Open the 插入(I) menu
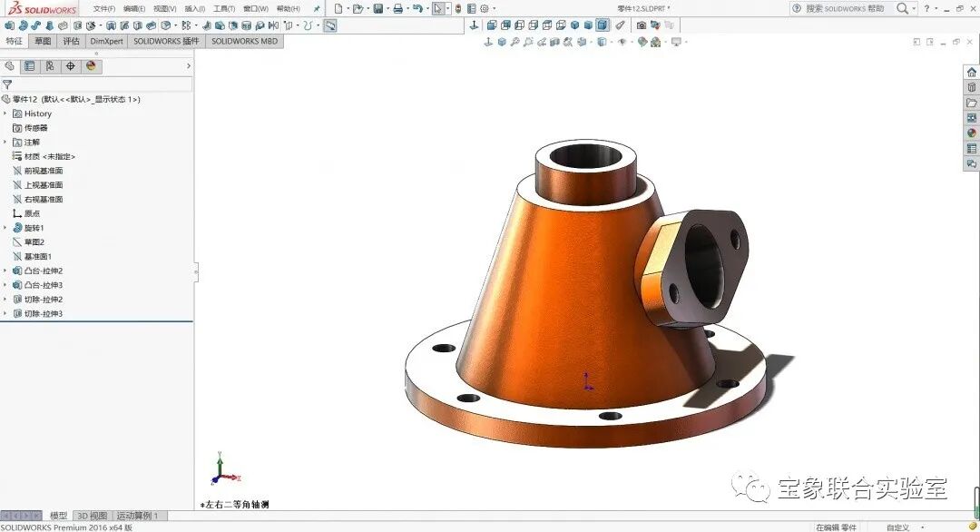 click(x=194, y=9)
